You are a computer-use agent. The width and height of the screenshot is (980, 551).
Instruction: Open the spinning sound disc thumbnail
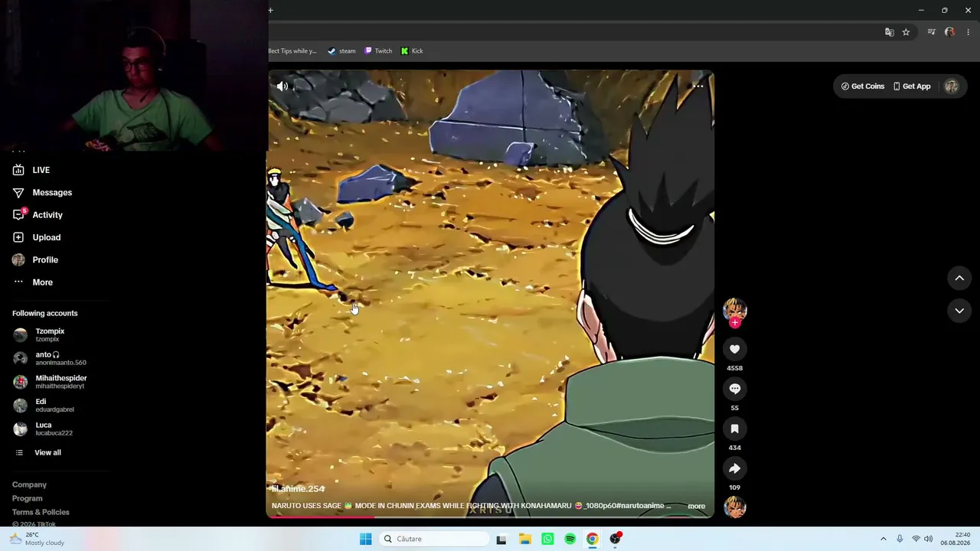click(x=734, y=507)
